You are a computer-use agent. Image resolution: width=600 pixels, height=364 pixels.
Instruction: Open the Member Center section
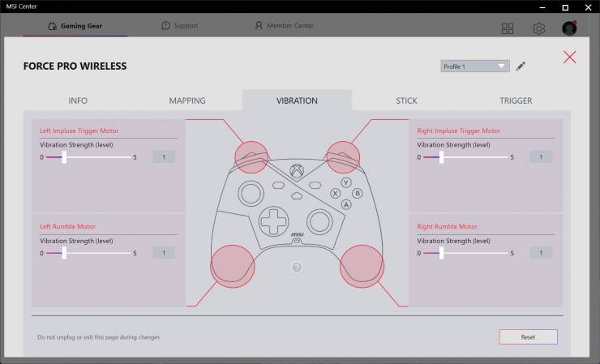[x=284, y=26]
